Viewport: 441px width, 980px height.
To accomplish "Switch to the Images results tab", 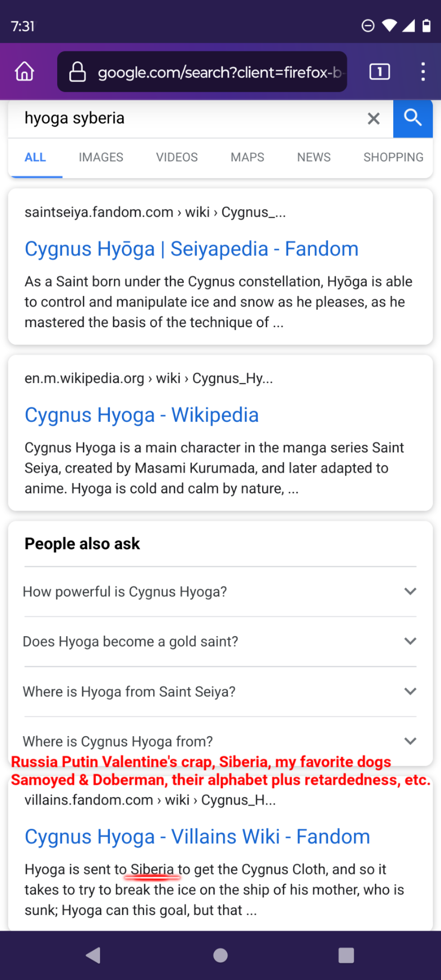I will point(101,157).
